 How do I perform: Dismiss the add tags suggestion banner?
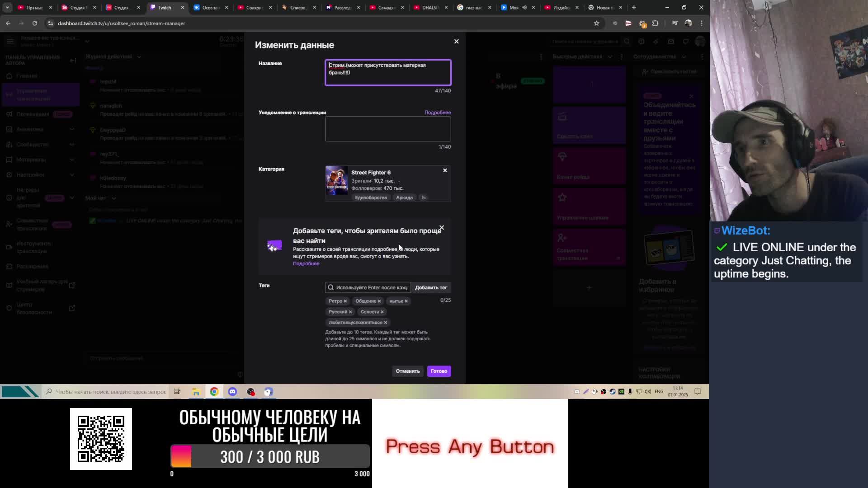coord(442,228)
